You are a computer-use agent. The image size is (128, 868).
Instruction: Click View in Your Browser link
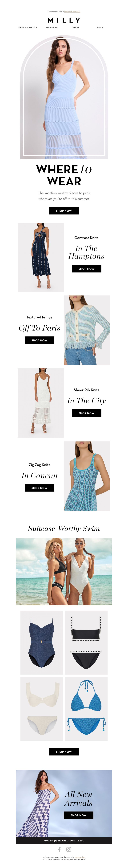(72, 12)
